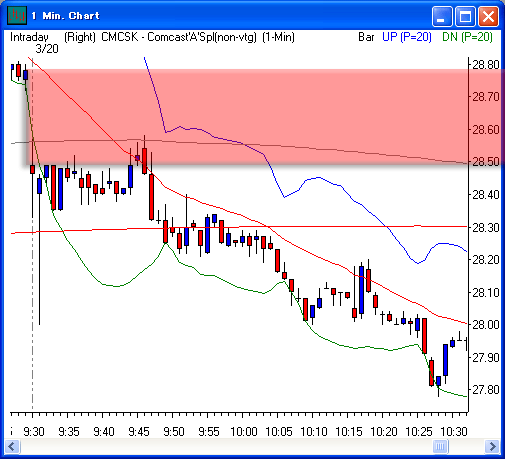505x459 pixels.
Task: Click the horizontal scrollbar thumb
Action: [440, 446]
